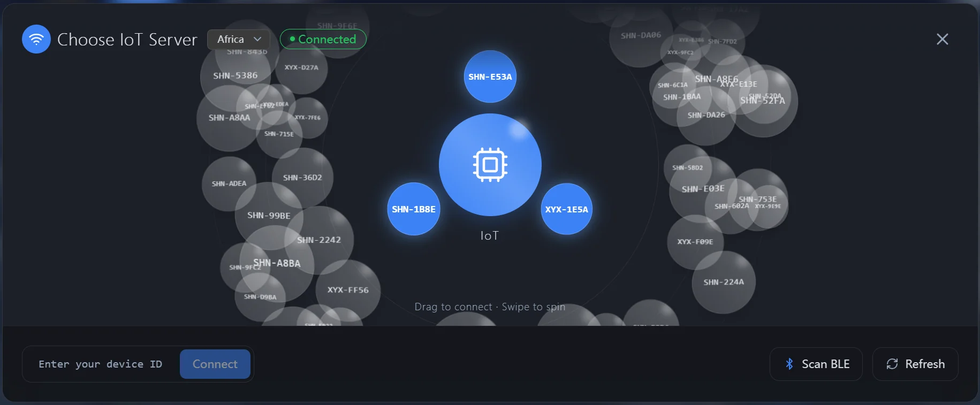Image resolution: width=980 pixels, height=405 pixels.
Task: Pick the SHN-6C1A bubble
Action: coord(672,85)
